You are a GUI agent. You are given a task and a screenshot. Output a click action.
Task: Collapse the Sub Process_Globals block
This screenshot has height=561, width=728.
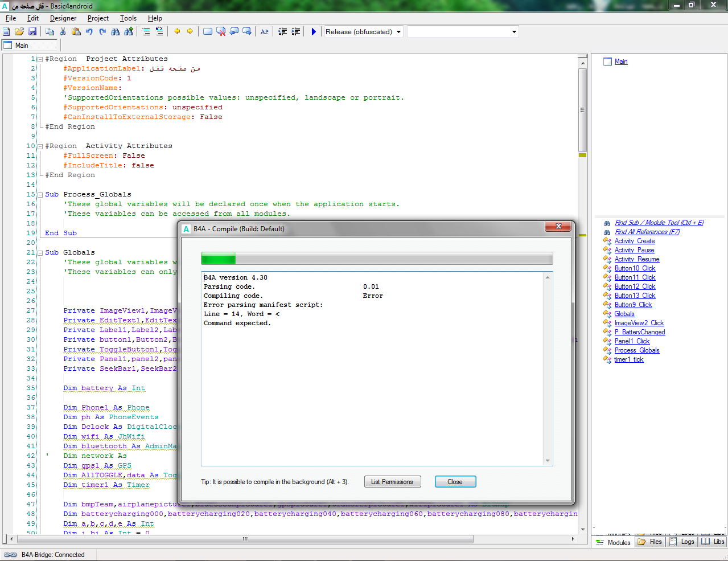pyautogui.click(x=40, y=195)
